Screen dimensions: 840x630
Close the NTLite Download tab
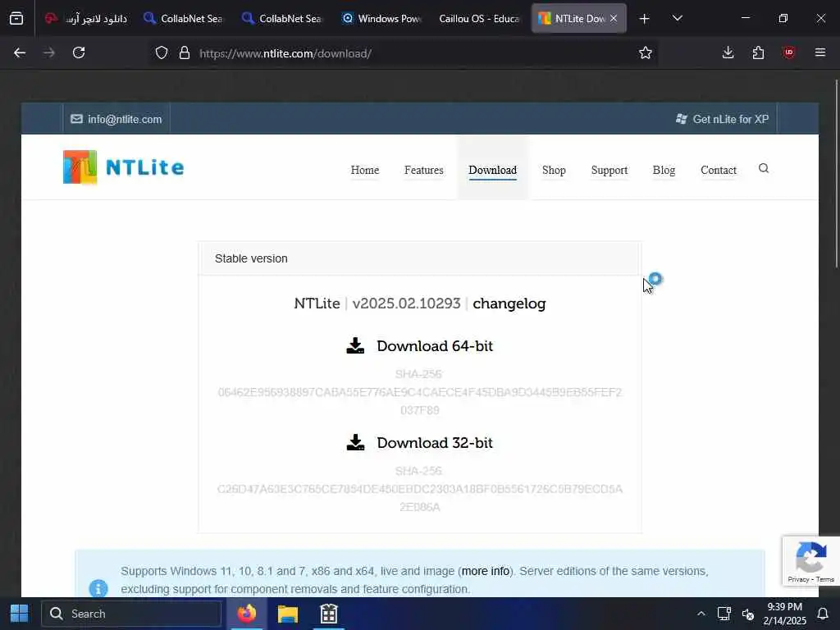pos(614,18)
